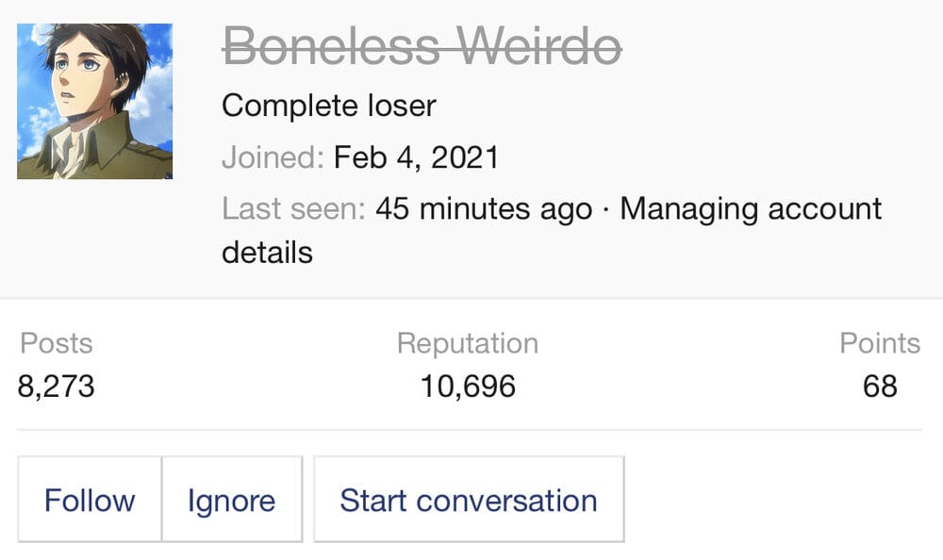
Task: Click the divider line beneath the stats
Action: tap(469, 430)
